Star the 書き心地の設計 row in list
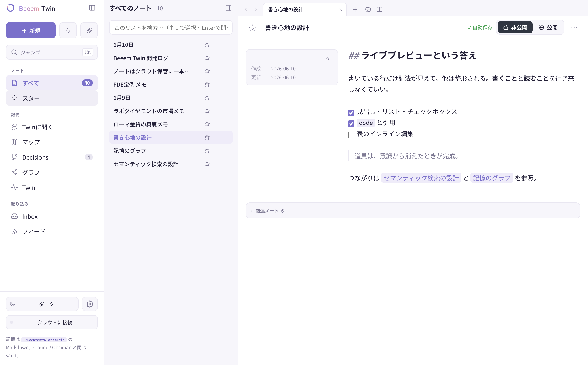 [207, 138]
